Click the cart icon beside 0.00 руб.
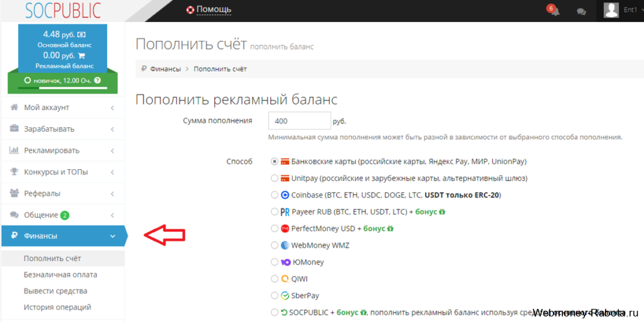Screen dimensions: 644x324 click(x=81, y=56)
